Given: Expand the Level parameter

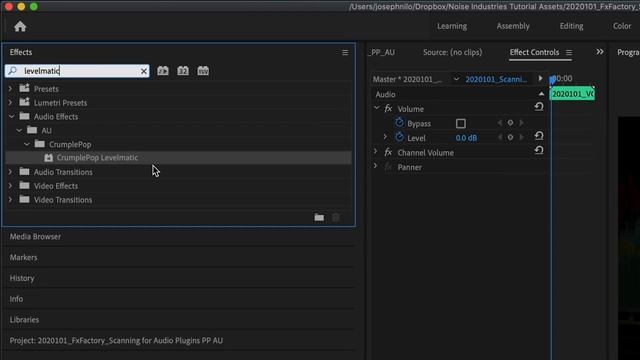Looking at the screenshot, I should [x=384, y=137].
